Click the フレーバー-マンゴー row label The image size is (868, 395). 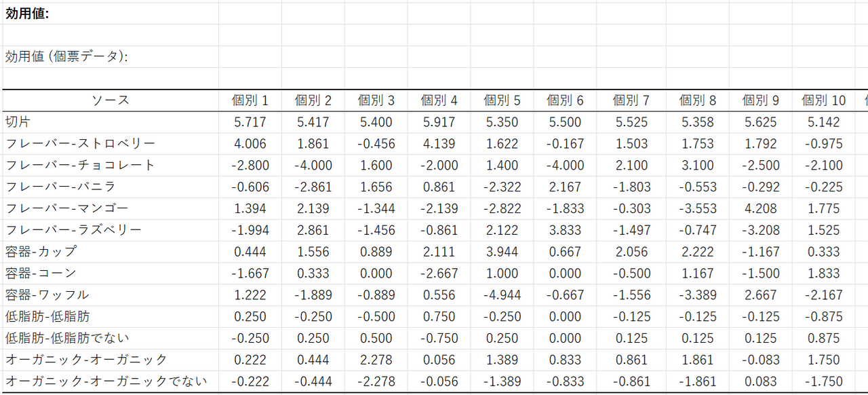[x=66, y=208]
